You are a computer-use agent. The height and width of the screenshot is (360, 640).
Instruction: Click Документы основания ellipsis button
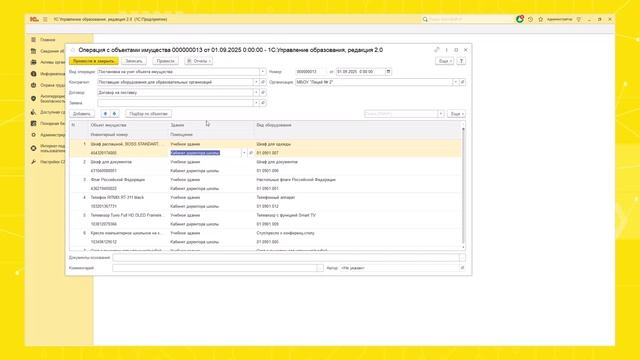pos(462,258)
